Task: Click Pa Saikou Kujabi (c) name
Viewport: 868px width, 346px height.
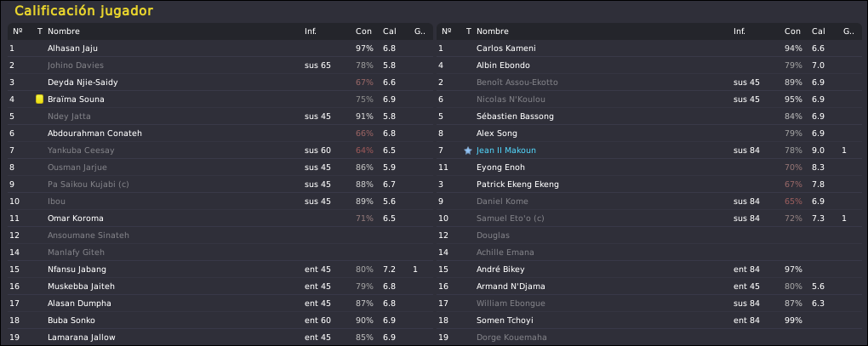Action: (88, 184)
